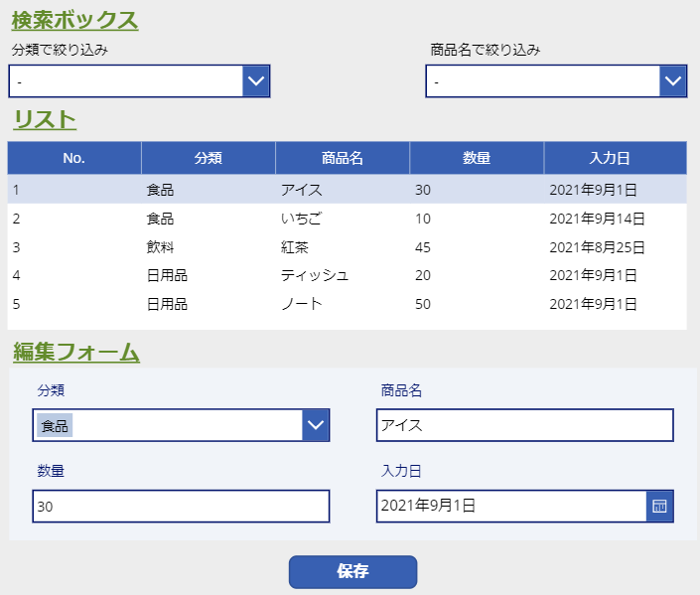Click quantity 20 in the list
The height and width of the screenshot is (595, 700).
[x=423, y=275]
